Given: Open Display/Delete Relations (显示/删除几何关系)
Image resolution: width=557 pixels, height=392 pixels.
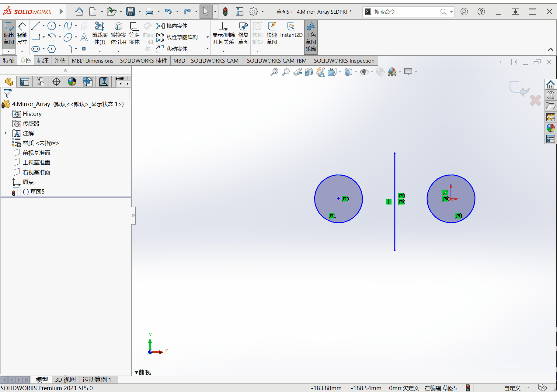Looking at the screenshot, I should (x=224, y=33).
